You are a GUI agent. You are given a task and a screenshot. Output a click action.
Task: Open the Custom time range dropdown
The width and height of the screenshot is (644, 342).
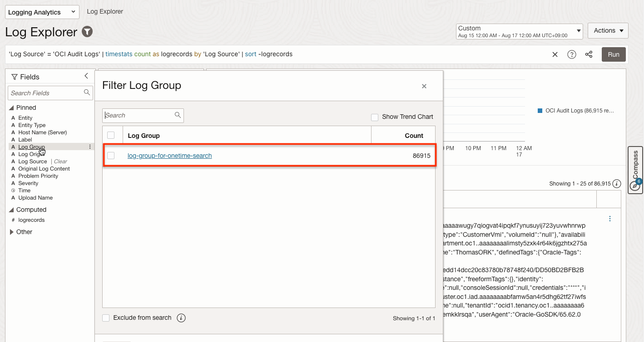520,31
